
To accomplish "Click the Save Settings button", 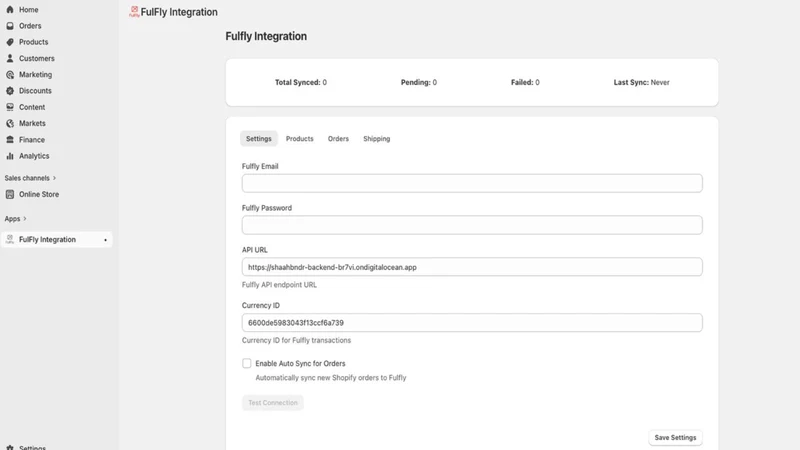I will tap(675, 438).
